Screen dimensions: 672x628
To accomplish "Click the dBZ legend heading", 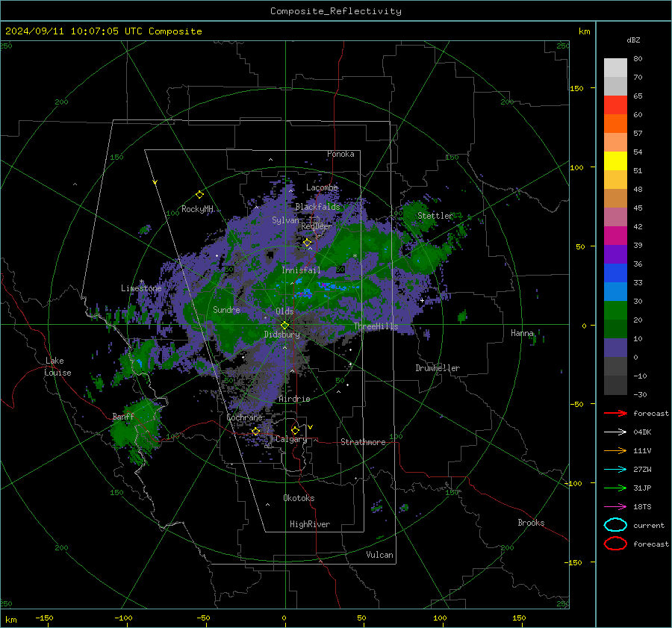I will pos(633,40).
